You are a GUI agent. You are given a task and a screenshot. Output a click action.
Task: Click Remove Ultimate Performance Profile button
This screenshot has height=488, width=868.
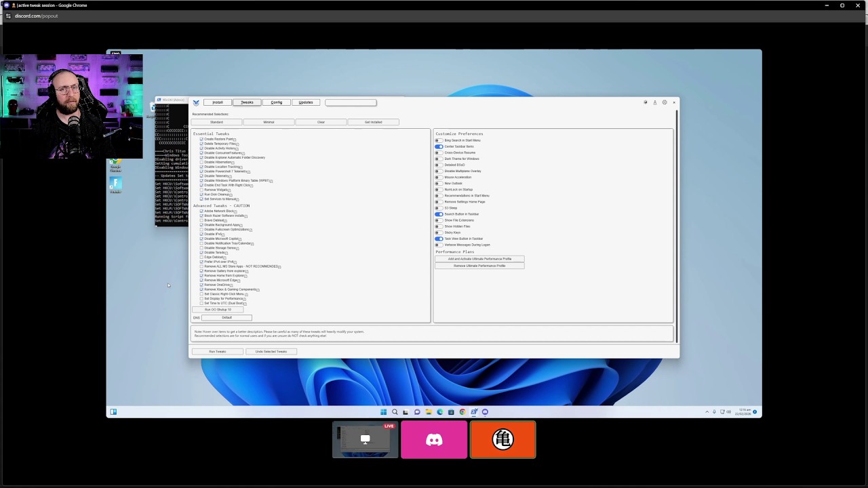point(479,266)
